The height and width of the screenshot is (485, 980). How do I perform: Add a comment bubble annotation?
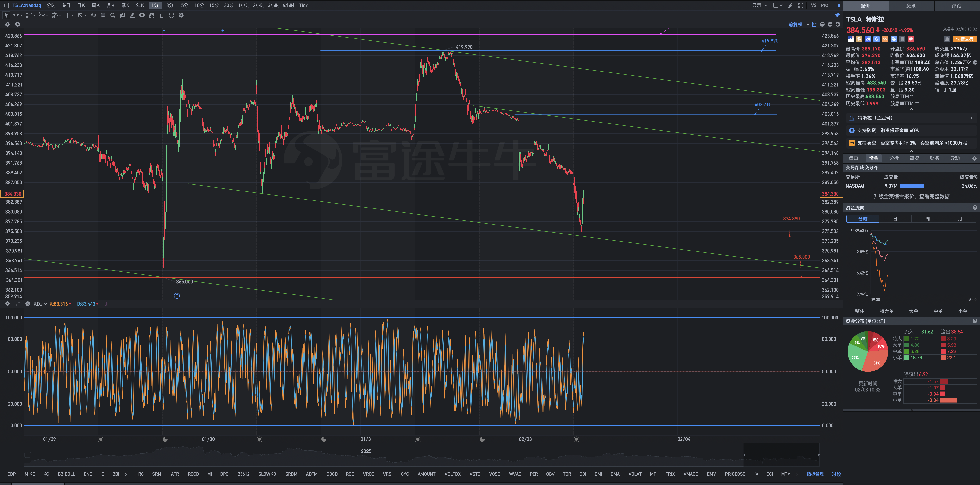(103, 15)
